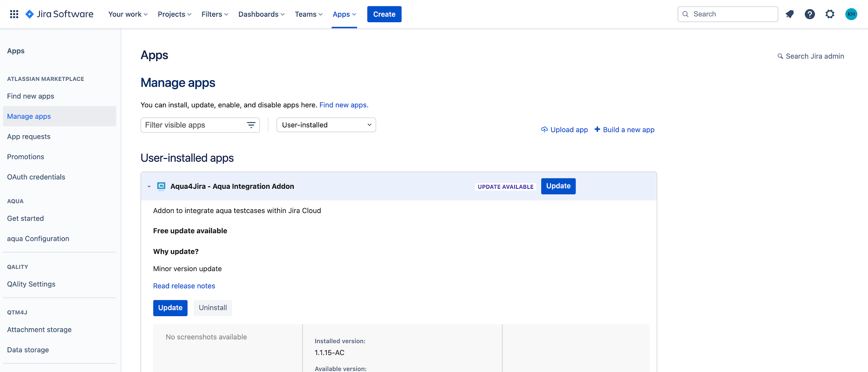Expand the Projects menu
The width and height of the screenshot is (868, 372).
174,14
